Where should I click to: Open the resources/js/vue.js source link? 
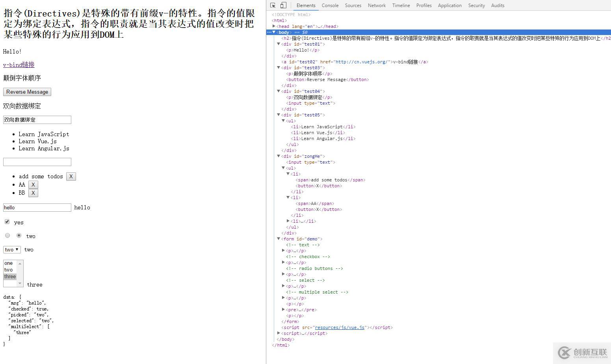[x=340, y=327]
